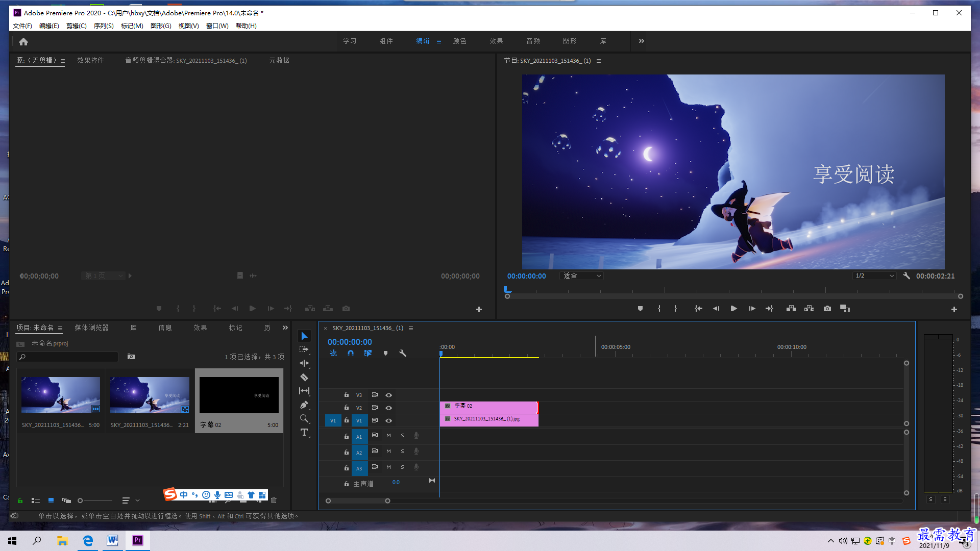Switch to 学习 workspace
980x551 pixels.
pyautogui.click(x=350, y=41)
